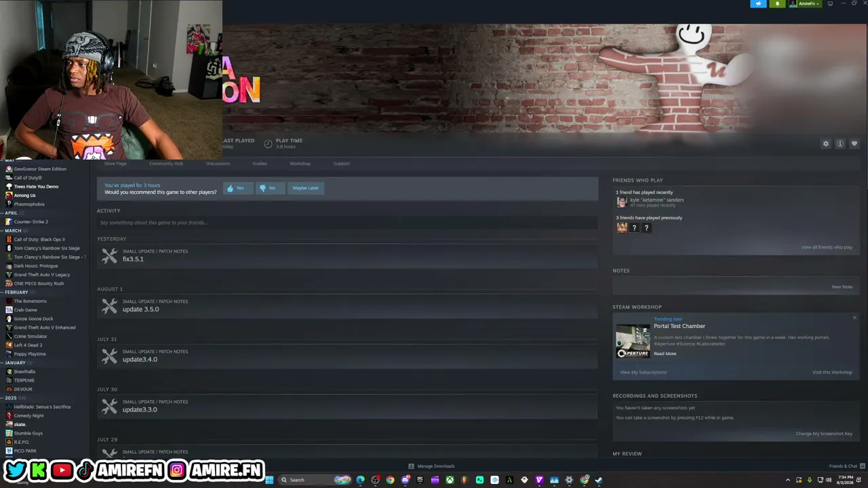Screen dimensions: 868x488
Task: Show hidden system tray icons
Action: pyautogui.click(x=788, y=480)
